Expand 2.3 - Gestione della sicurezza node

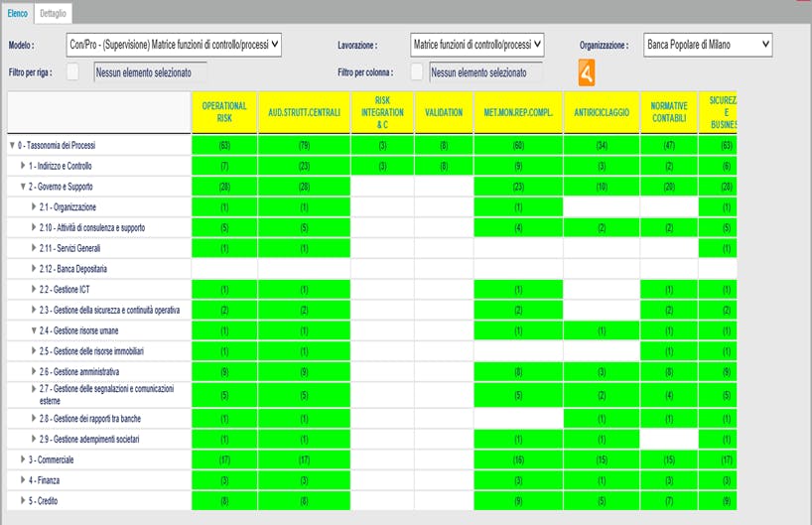tap(34, 310)
